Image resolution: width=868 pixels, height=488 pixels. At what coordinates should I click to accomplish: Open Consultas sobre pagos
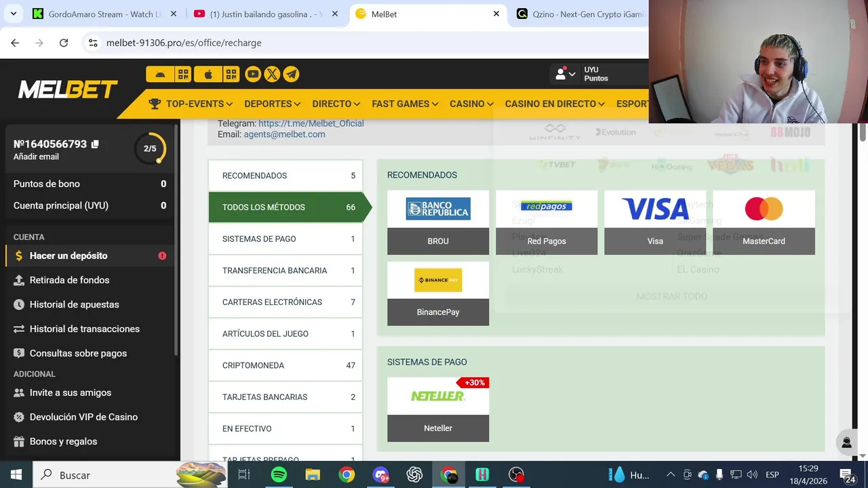[88, 353]
